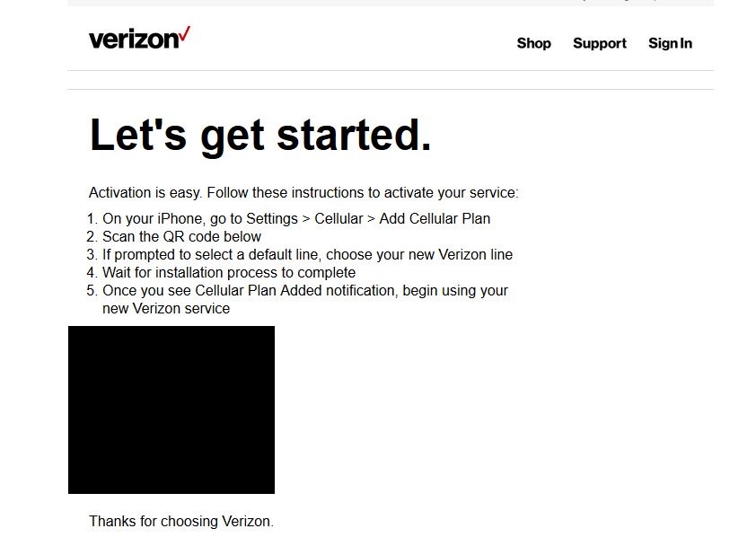Click the "Thanks for choosing Verizon." text
Viewport: 756px width, 555px height.
click(x=181, y=521)
